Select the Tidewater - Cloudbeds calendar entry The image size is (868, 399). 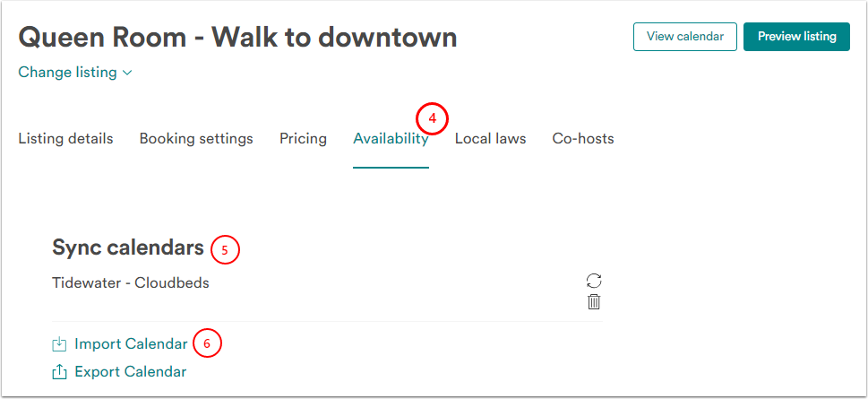point(131,283)
